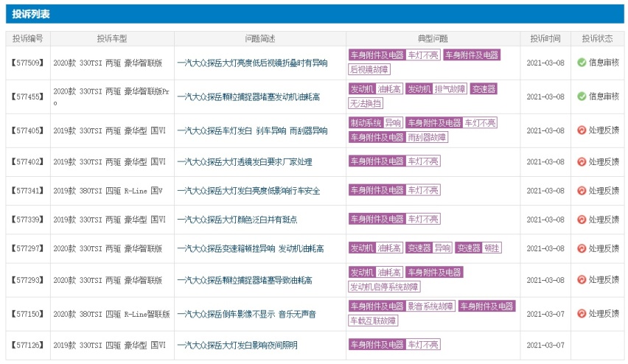Open complaint 一汽大众探岳颗粒捕捉器堵塞发动机油耗高
The image size is (628, 364).
[248, 97]
